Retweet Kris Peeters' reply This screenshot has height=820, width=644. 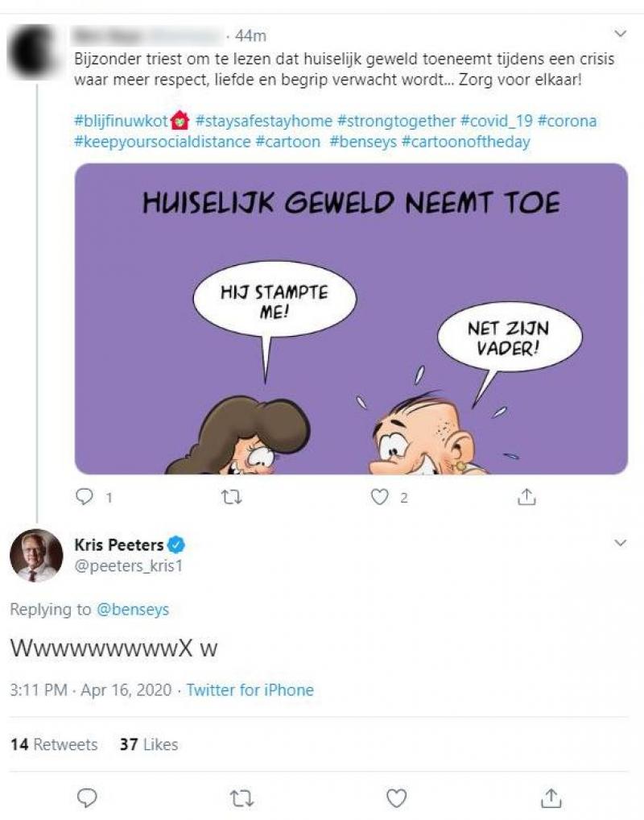coord(241,797)
